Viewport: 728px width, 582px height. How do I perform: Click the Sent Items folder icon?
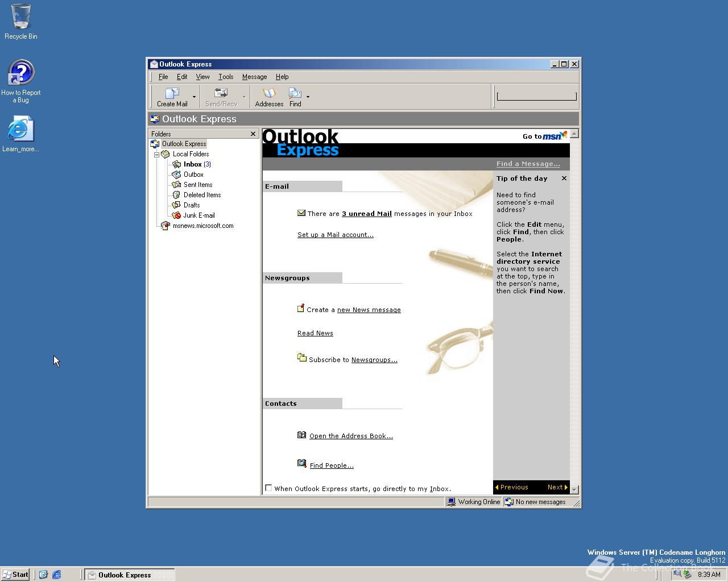point(176,185)
